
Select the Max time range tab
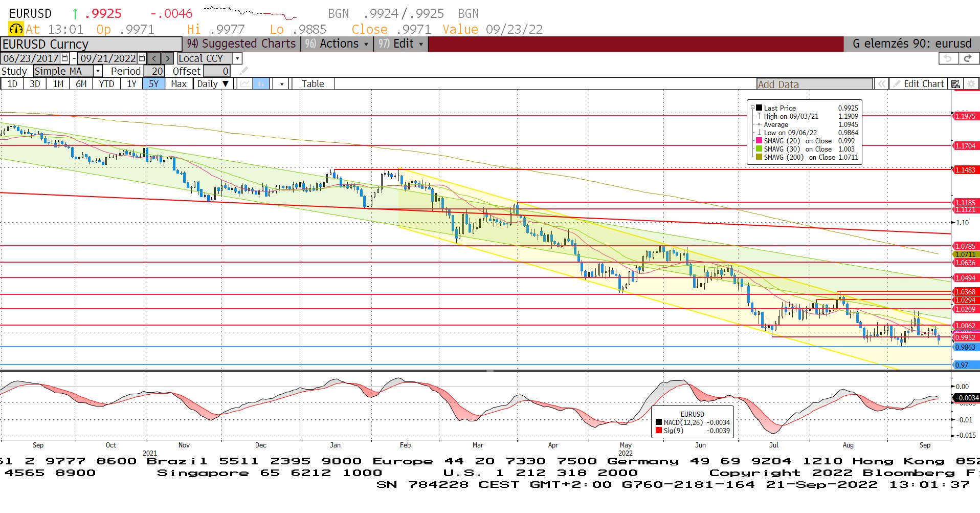click(x=179, y=84)
